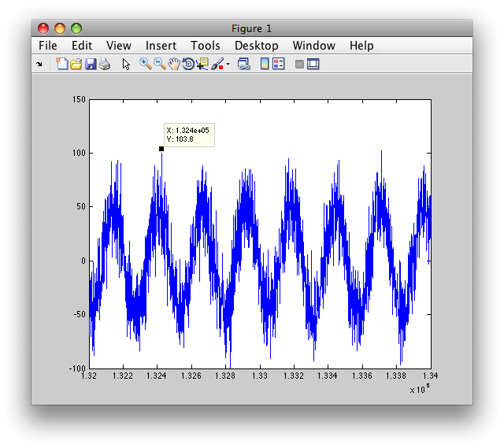Open the Help menu
Viewport: 504px width, 448px height.
pos(361,46)
